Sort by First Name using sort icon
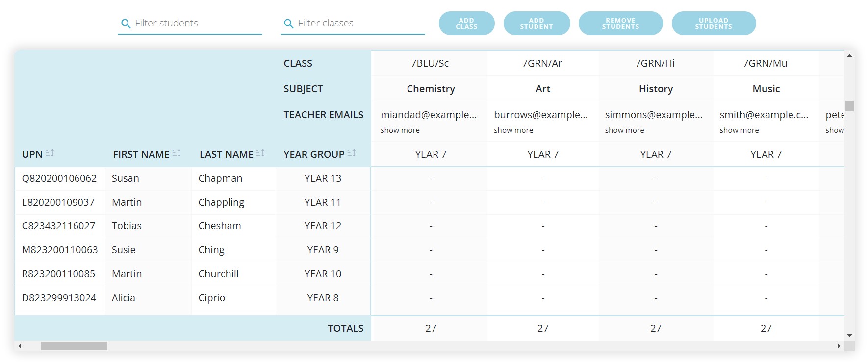 point(177,153)
